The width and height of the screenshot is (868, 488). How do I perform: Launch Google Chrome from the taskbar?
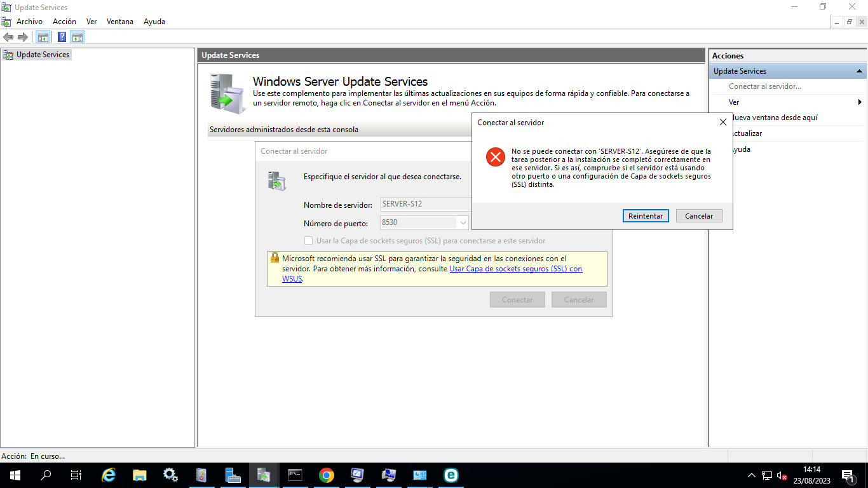pos(326,475)
